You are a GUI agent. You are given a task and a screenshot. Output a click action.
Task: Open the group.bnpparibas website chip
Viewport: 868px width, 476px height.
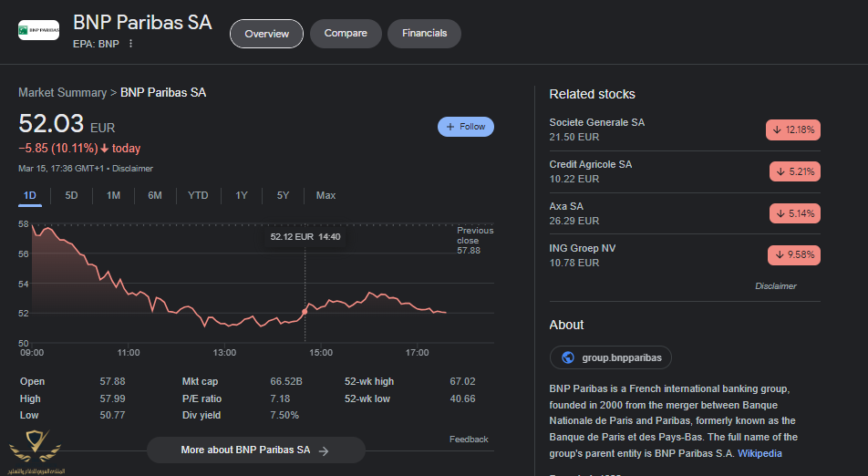pyautogui.click(x=611, y=357)
